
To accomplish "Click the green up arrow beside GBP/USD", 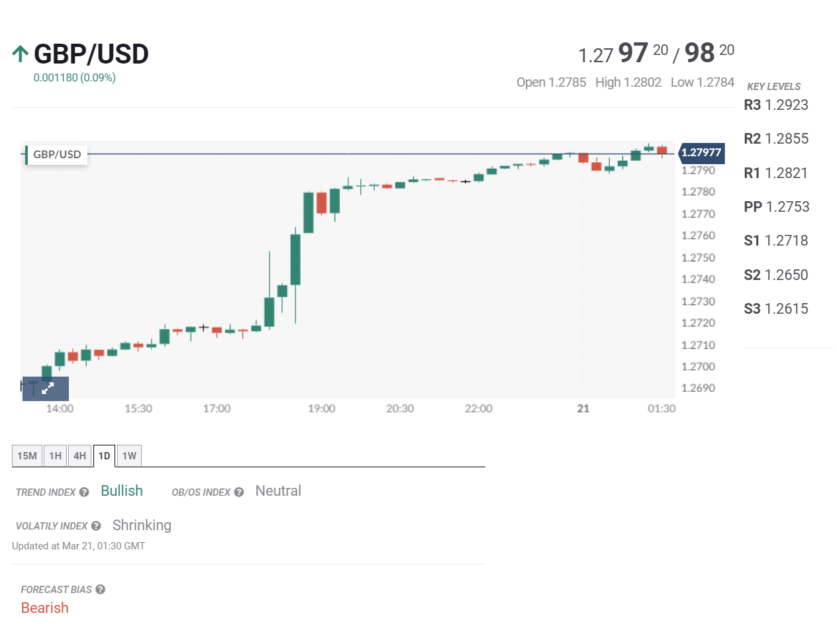I will click(21, 54).
